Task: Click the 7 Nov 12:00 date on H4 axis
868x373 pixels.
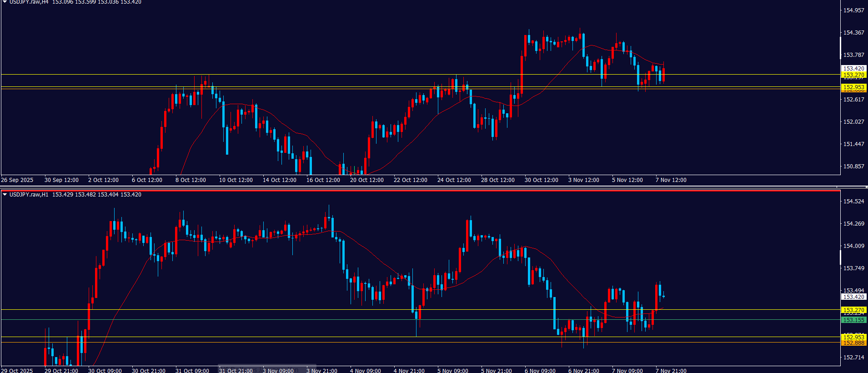Action: (x=671, y=180)
